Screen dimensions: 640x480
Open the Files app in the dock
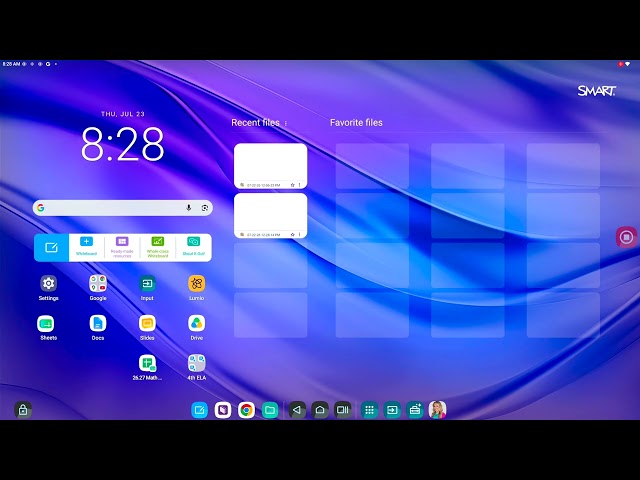click(270, 410)
